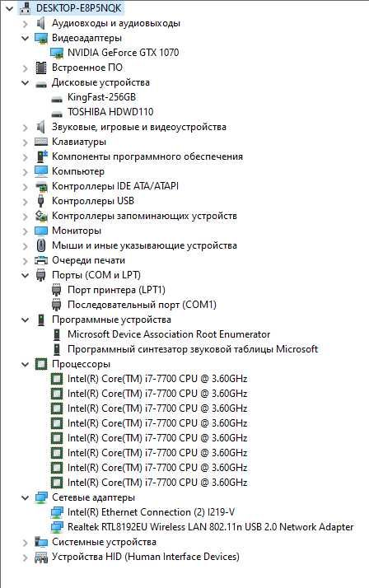Collapse the Процессоры category

(x=26, y=364)
